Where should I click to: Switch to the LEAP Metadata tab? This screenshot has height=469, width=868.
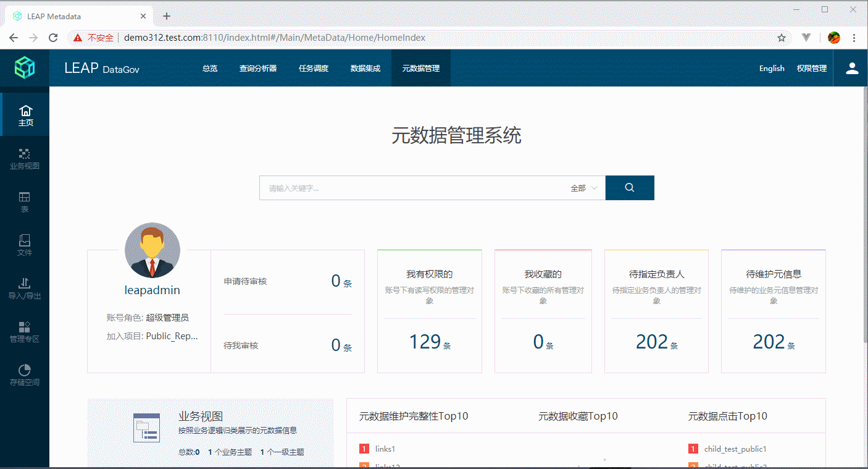click(80, 16)
